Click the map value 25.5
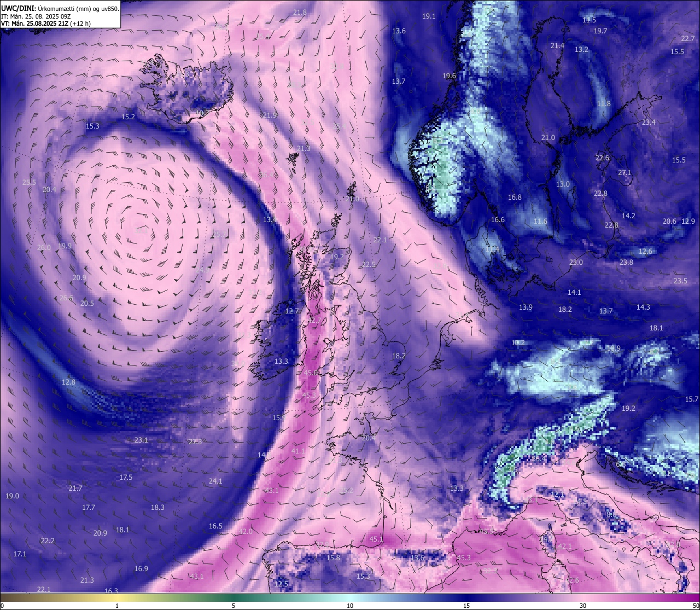The width and height of the screenshot is (700, 610). tap(29, 183)
